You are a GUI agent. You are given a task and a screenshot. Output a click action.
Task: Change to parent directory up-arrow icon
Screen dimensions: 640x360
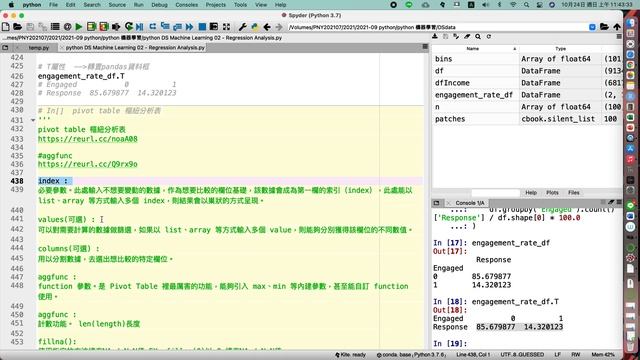[617, 27]
